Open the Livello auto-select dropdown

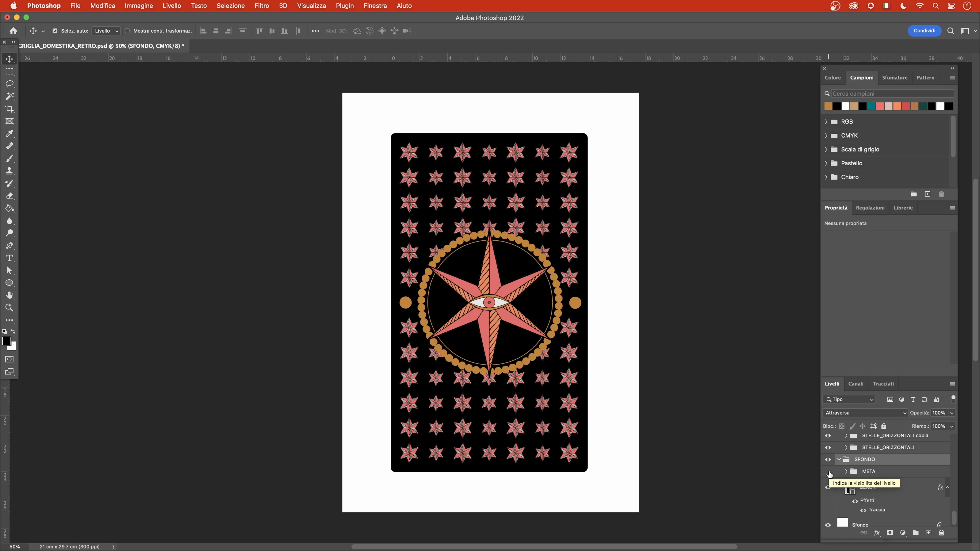[x=106, y=31]
